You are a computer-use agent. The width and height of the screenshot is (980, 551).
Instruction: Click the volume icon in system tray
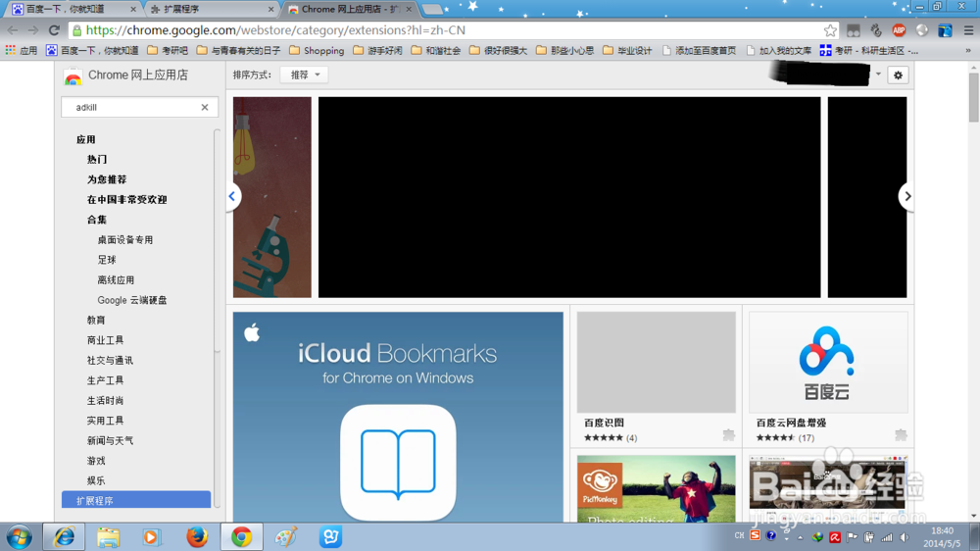pos(905,537)
